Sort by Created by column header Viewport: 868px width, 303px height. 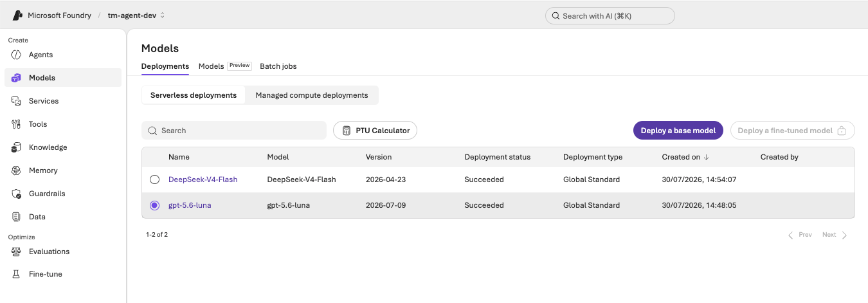pyautogui.click(x=779, y=157)
